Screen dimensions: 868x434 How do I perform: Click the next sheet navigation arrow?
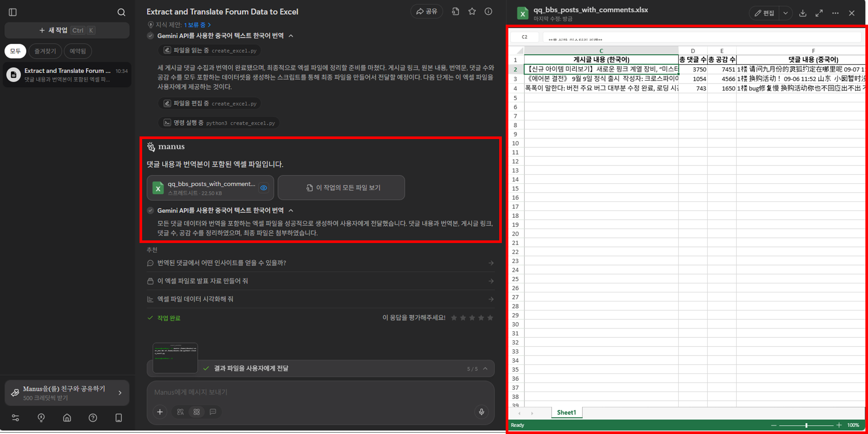pyautogui.click(x=532, y=413)
